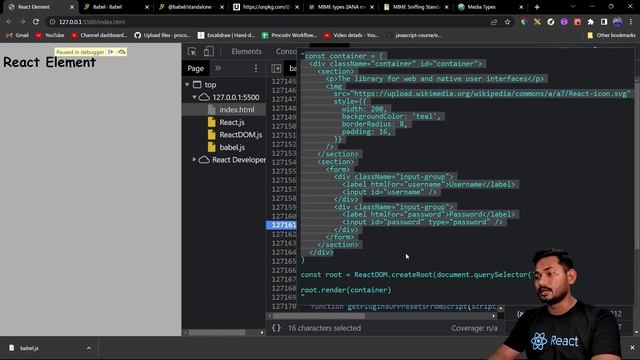Open the Gmail bookmark
The width and height of the screenshot is (640, 360).
[18, 35]
